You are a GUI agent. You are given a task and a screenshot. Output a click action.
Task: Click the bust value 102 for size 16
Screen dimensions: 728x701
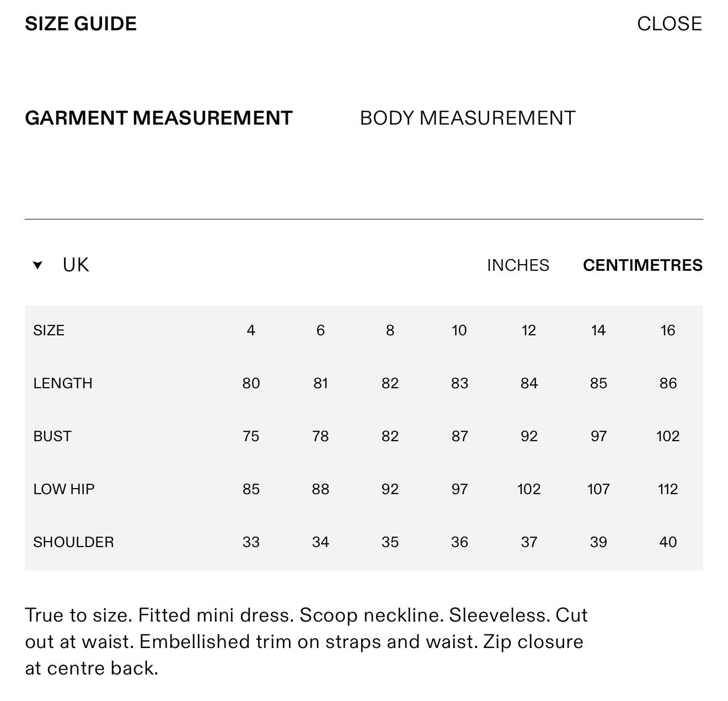(x=668, y=436)
